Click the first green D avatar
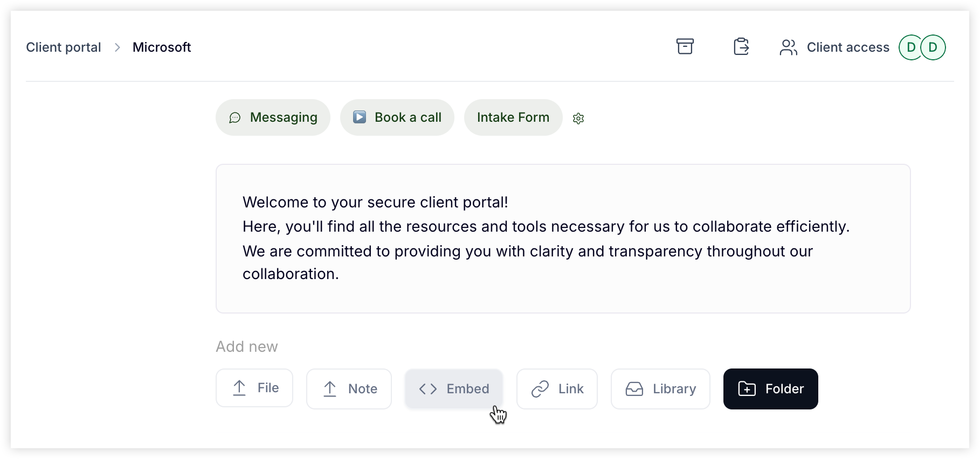The height and width of the screenshot is (459, 980). click(911, 47)
